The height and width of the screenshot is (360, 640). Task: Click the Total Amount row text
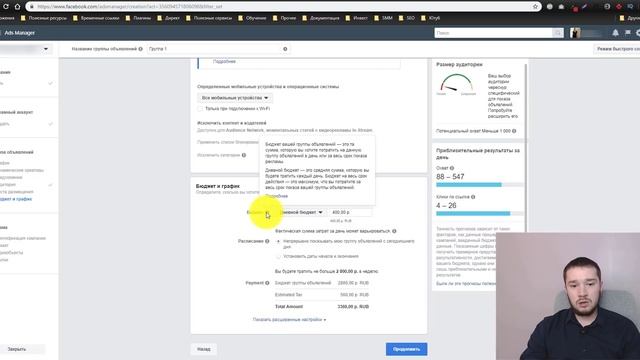(x=289, y=307)
